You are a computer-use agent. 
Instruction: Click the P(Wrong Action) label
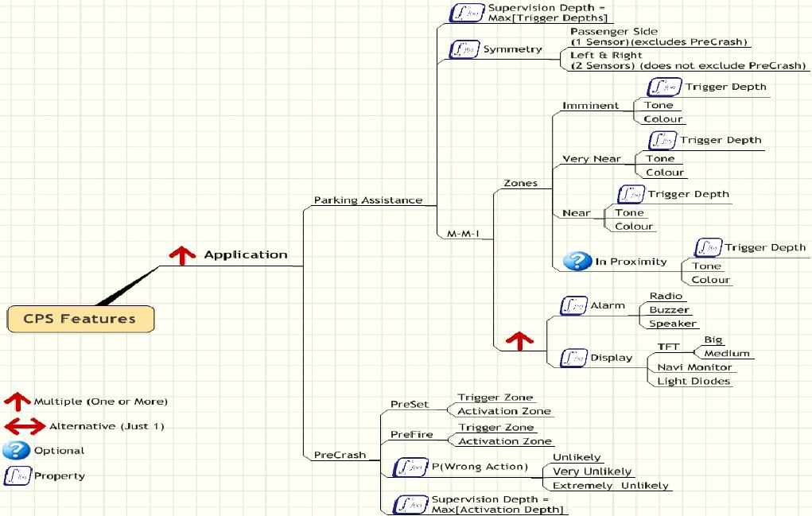480,467
